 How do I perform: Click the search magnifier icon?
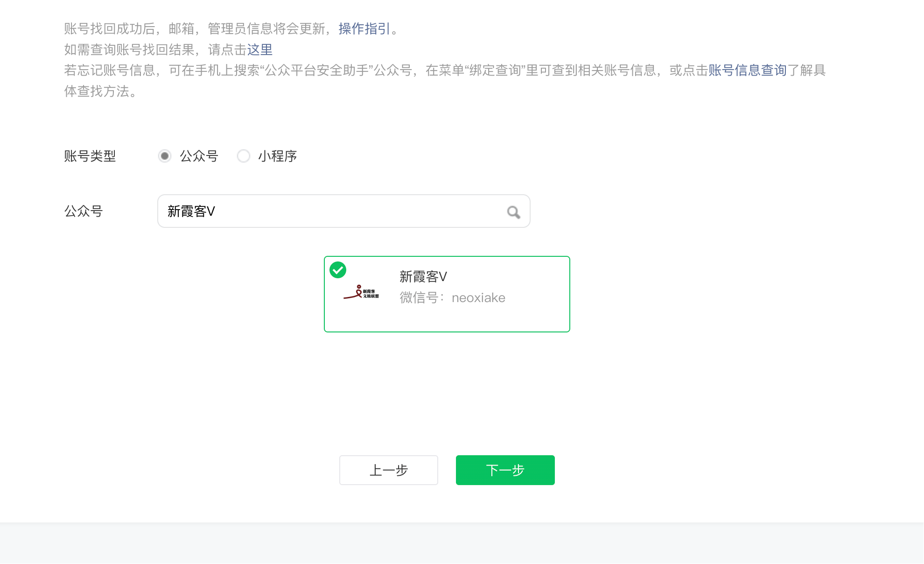point(513,212)
